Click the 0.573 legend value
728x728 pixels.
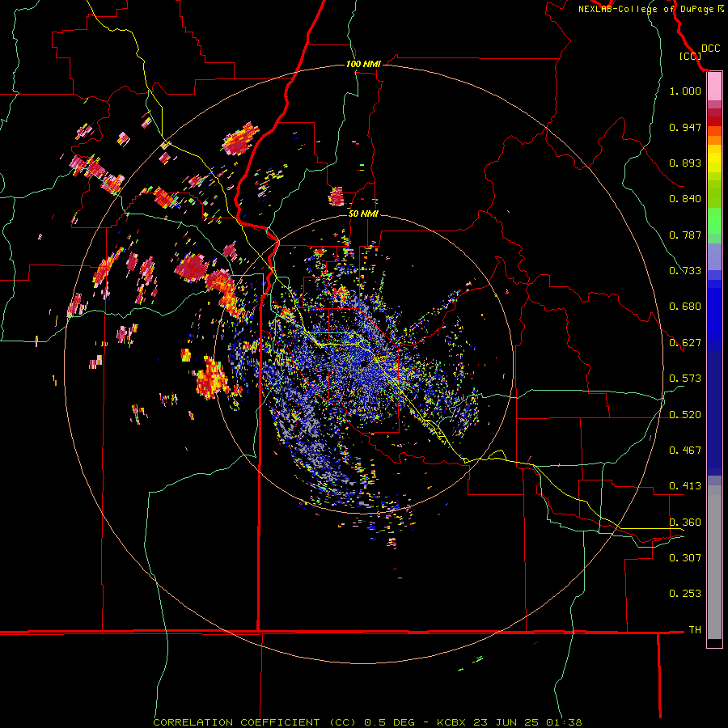click(x=685, y=379)
